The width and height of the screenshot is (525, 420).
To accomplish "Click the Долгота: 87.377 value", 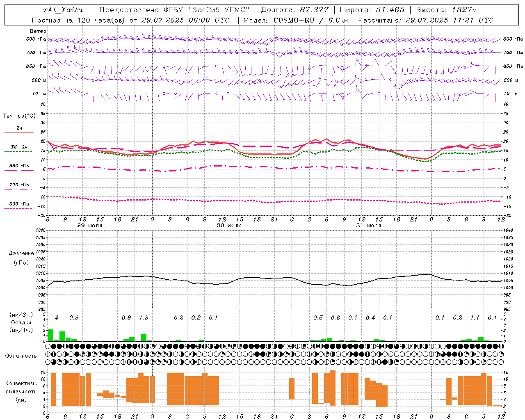I will pos(294,10).
